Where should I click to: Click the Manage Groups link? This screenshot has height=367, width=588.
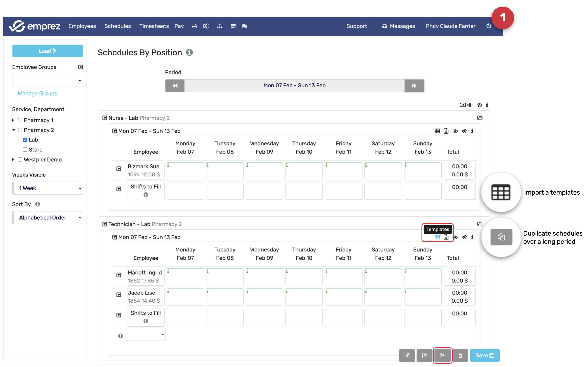(37, 93)
